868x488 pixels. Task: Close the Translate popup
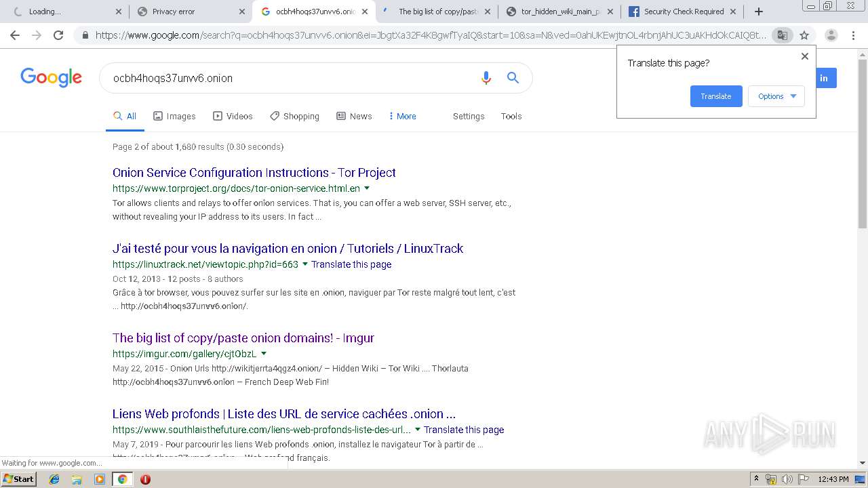[805, 56]
